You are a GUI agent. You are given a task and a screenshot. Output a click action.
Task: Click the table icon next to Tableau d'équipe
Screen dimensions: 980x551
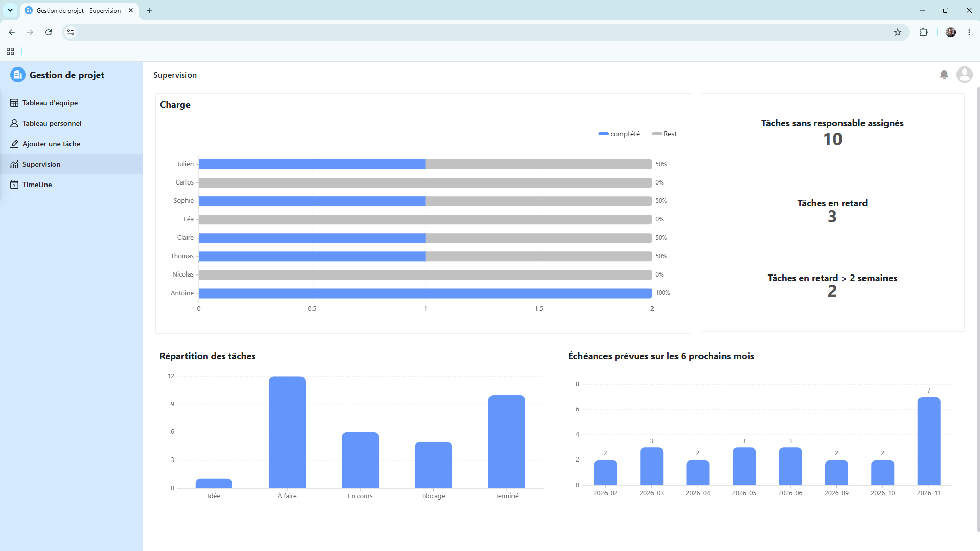click(14, 103)
